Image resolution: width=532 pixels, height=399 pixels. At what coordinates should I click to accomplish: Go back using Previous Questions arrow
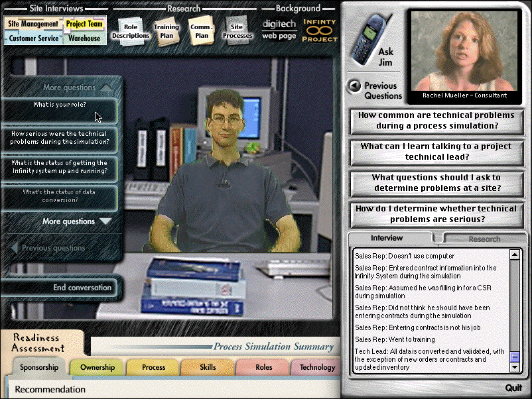pyautogui.click(x=355, y=85)
